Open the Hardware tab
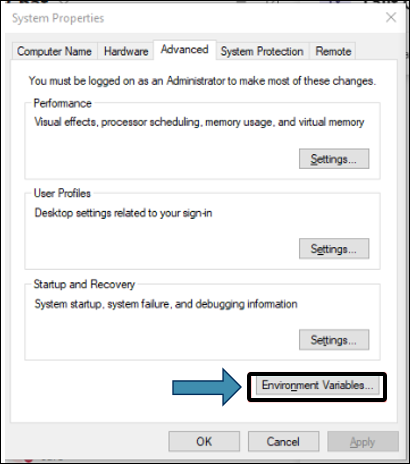 coord(126,51)
